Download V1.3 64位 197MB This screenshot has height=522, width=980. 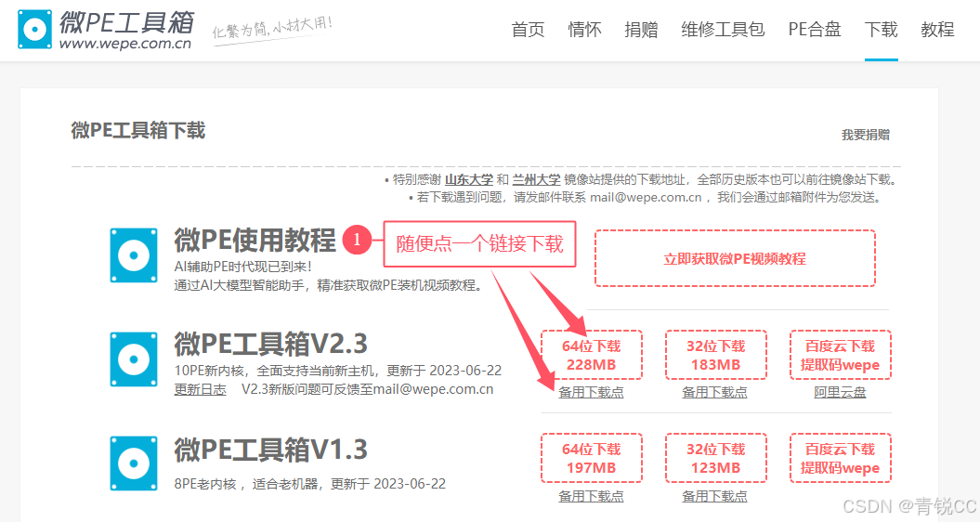(x=591, y=458)
